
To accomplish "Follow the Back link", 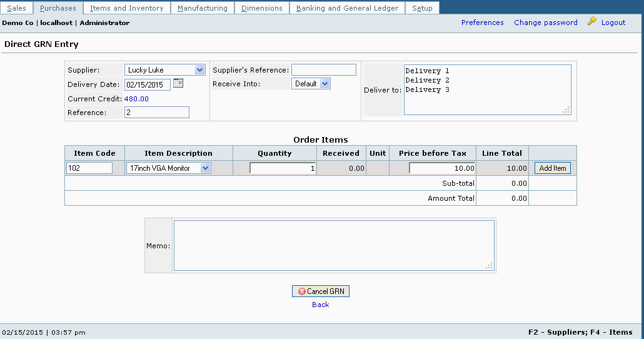I will coord(320,305).
